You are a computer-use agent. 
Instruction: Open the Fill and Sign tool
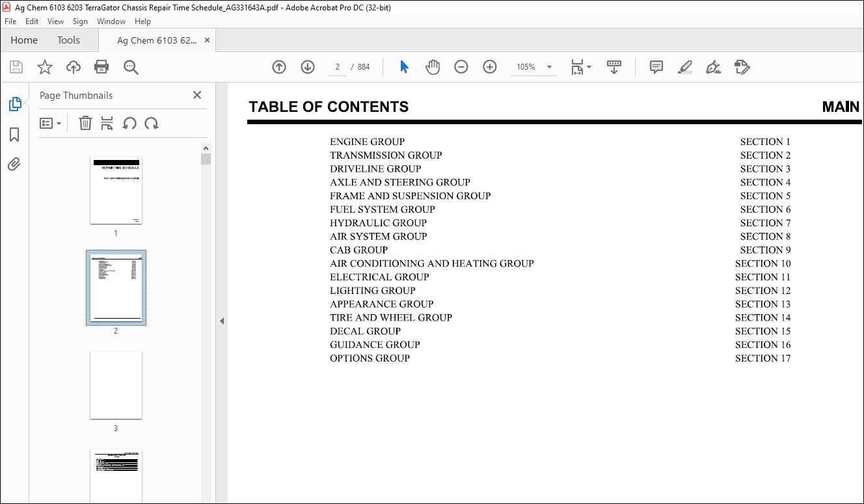tap(714, 67)
